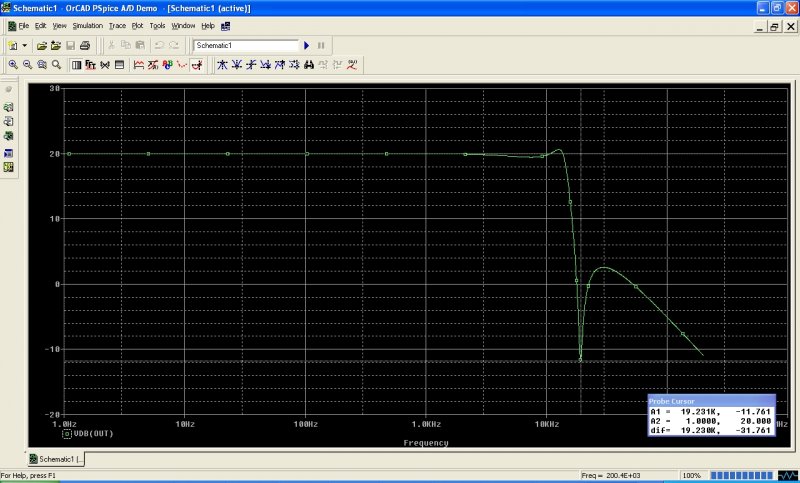The width and height of the screenshot is (800, 483).
Task: Click the Zoom In magnifier icon
Action: pos(13,65)
